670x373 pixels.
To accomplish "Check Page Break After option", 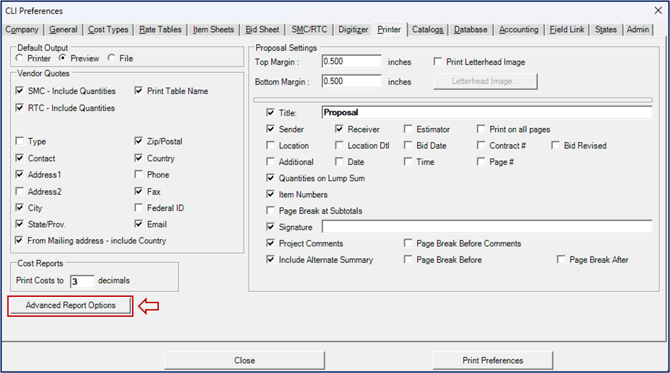I will pos(561,259).
